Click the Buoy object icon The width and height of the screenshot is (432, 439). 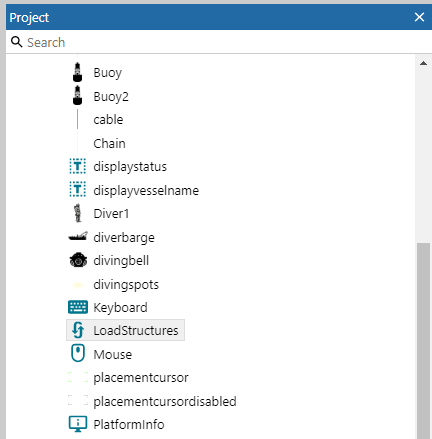coord(77,72)
